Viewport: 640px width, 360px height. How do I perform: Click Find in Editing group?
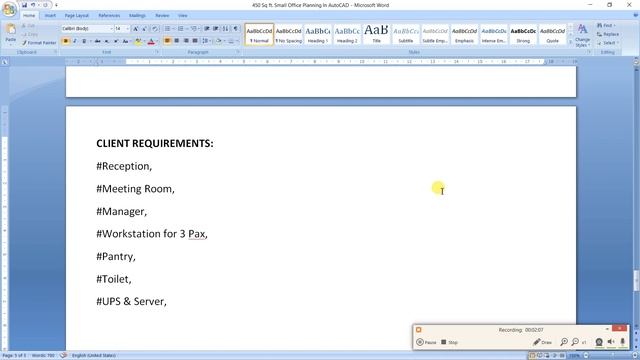[x=606, y=25]
